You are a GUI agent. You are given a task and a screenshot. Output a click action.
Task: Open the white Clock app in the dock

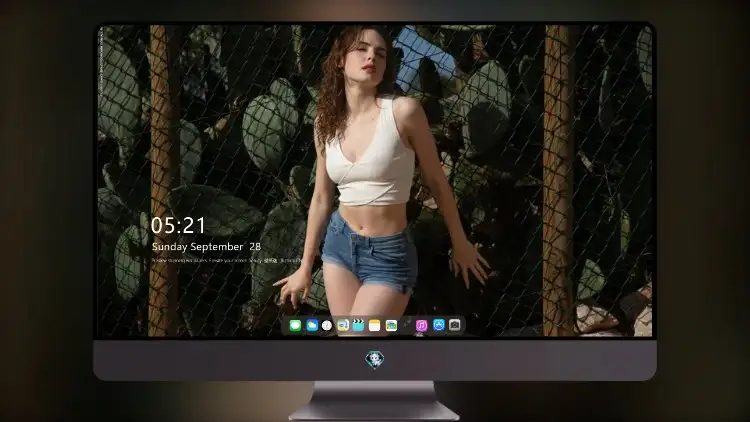327,325
